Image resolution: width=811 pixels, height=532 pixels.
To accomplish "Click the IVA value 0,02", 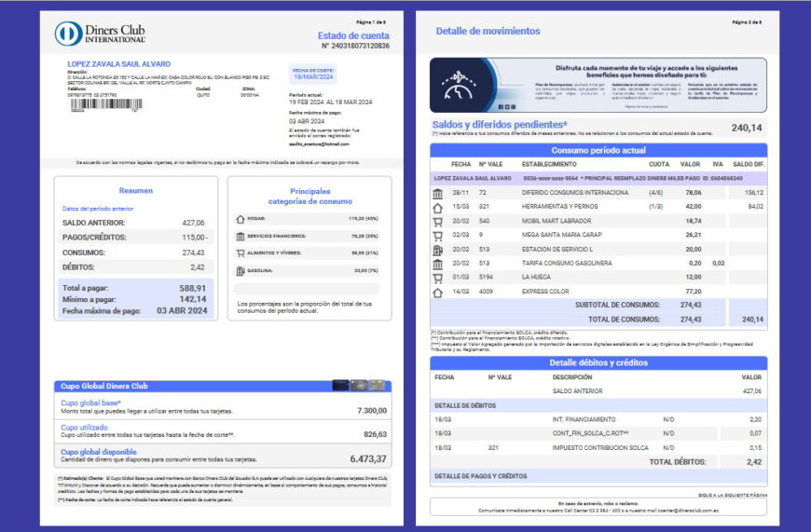I will pos(719,263).
